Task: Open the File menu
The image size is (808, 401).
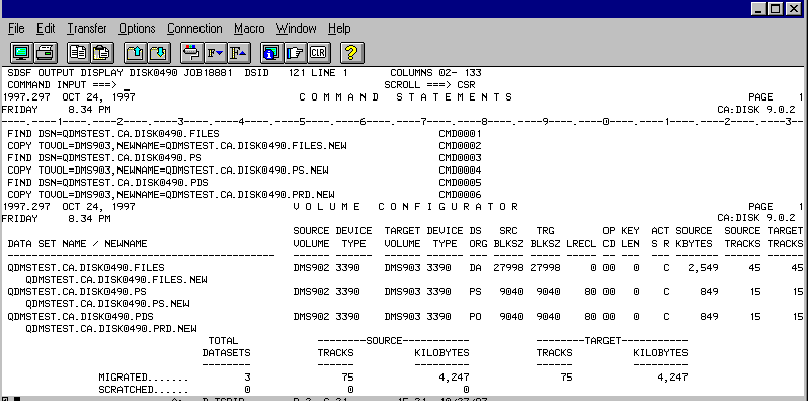Action: click(16, 29)
